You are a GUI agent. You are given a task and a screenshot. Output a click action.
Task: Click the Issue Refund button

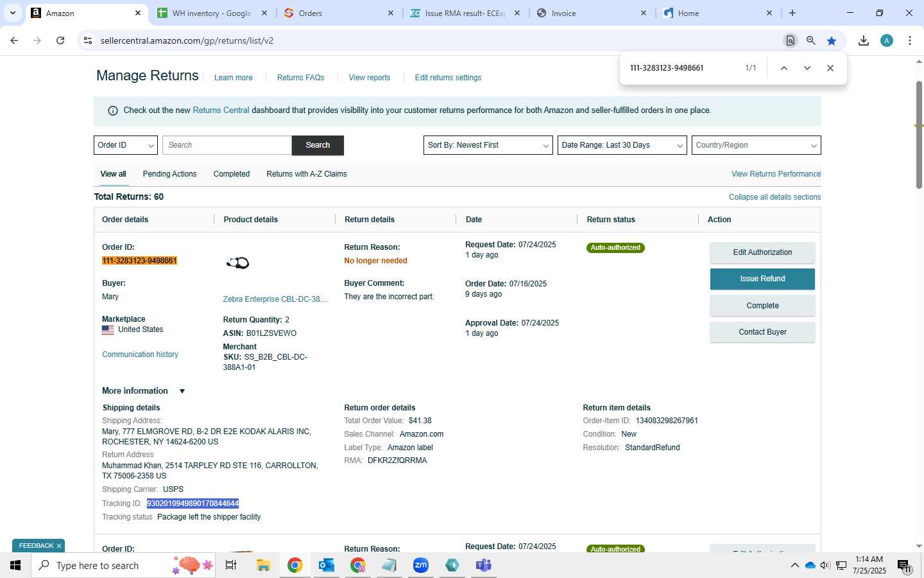(x=762, y=279)
